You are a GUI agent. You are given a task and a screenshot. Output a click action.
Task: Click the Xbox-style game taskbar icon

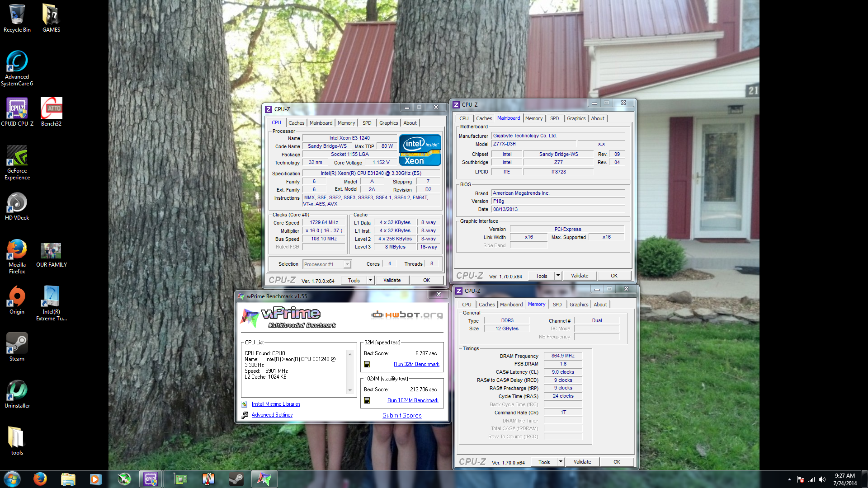124,479
